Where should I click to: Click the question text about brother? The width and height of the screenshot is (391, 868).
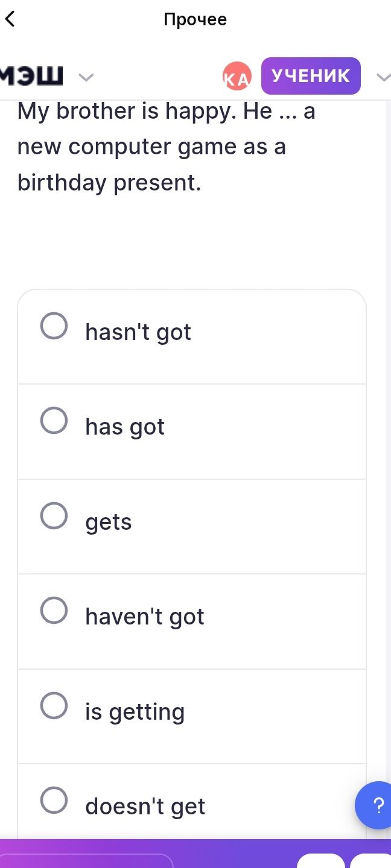coord(167,146)
